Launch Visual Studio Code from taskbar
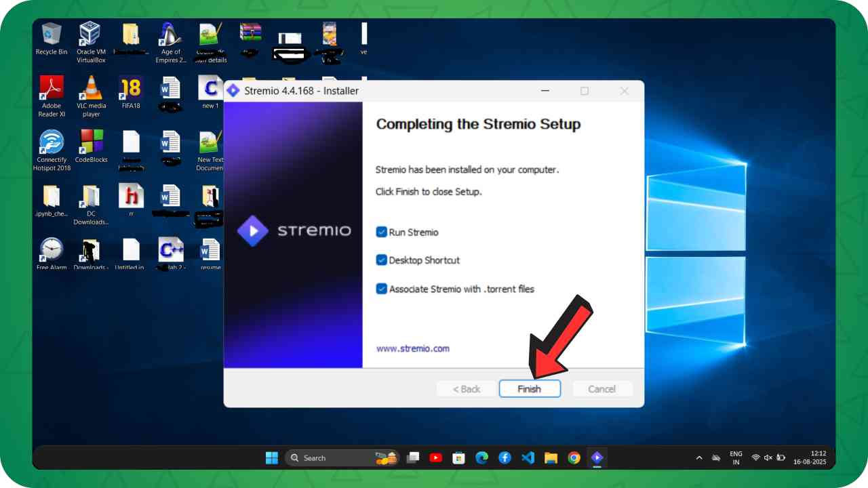Image resolution: width=868 pixels, height=488 pixels. coord(528,458)
